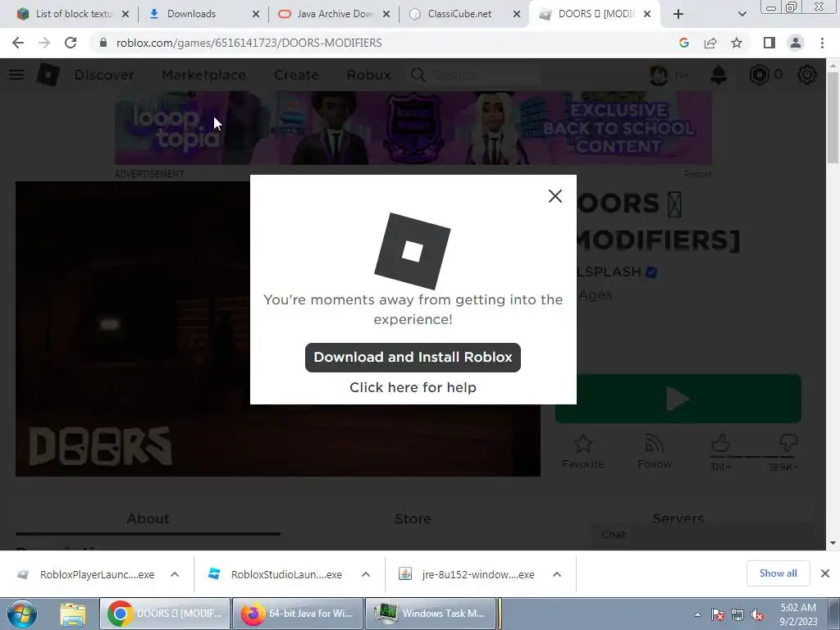The image size is (840, 630).
Task: Expand RobloxPlayerLauncher download options arrow
Action: 175,574
